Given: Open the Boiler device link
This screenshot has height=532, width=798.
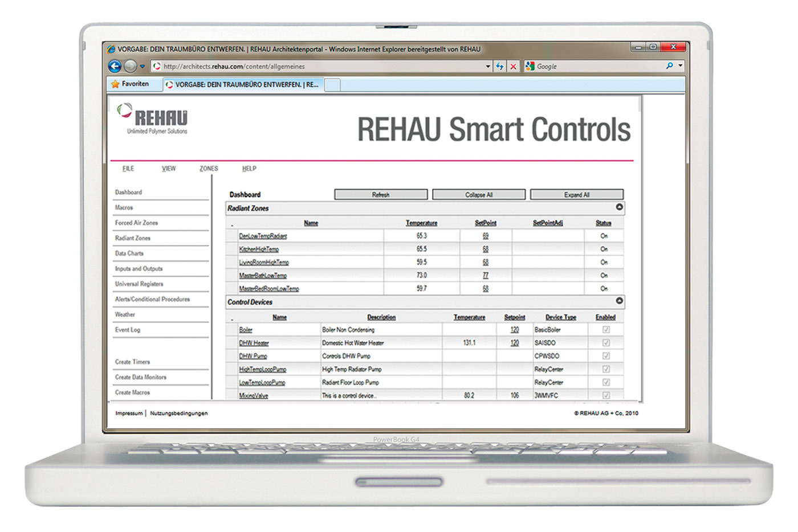Looking at the screenshot, I should 246,330.
